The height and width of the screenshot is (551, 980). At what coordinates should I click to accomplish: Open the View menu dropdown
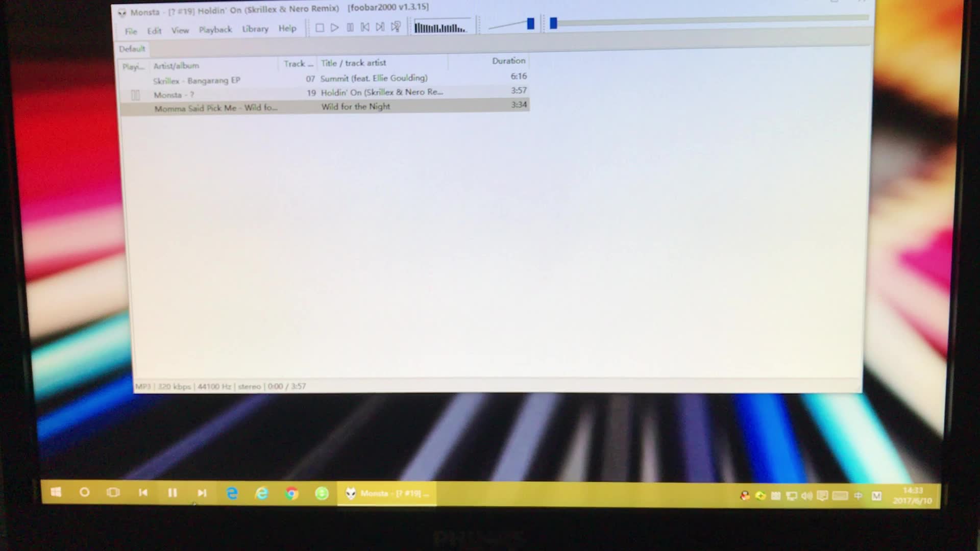[x=180, y=29]
